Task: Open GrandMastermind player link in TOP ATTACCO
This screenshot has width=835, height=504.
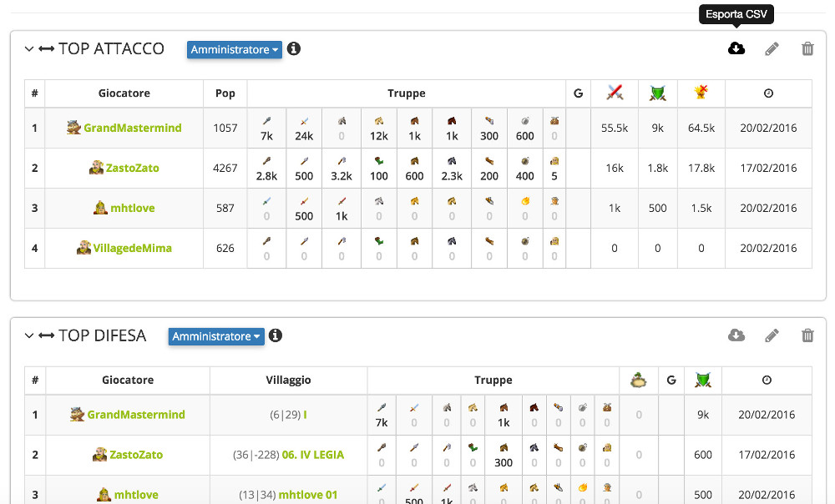Action: point(133,128)
